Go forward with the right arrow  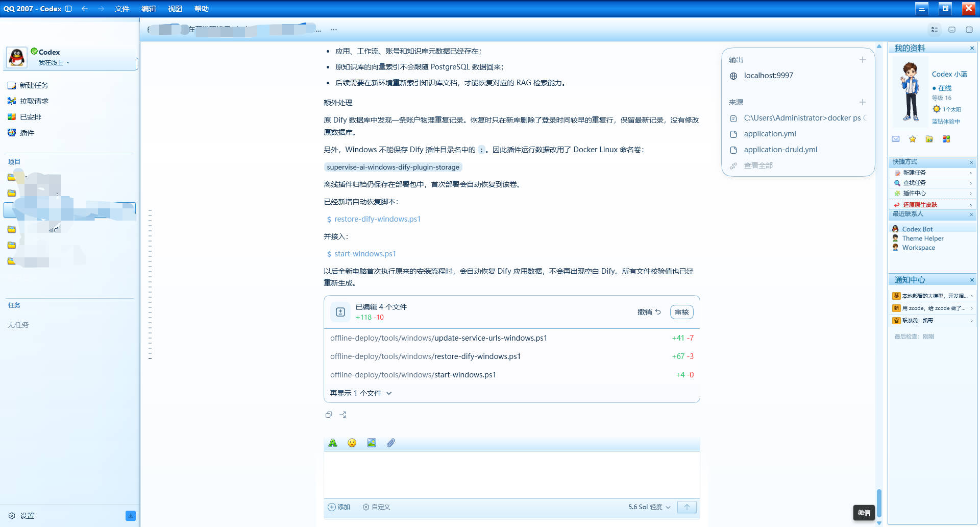pos(101,9)
